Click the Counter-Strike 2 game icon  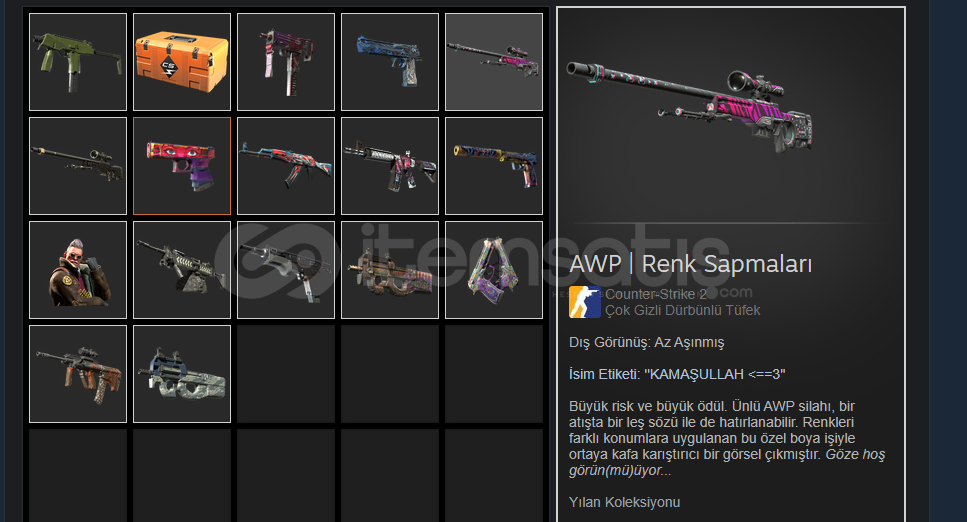(585, 302)
